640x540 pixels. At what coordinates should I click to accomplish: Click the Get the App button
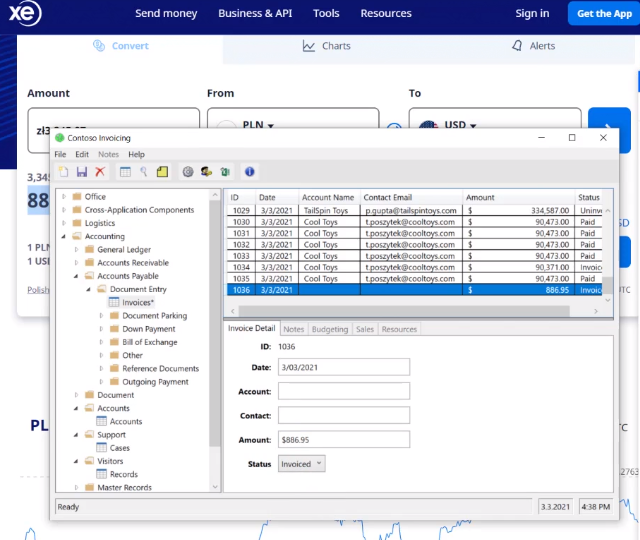click(x=604, y=13)
